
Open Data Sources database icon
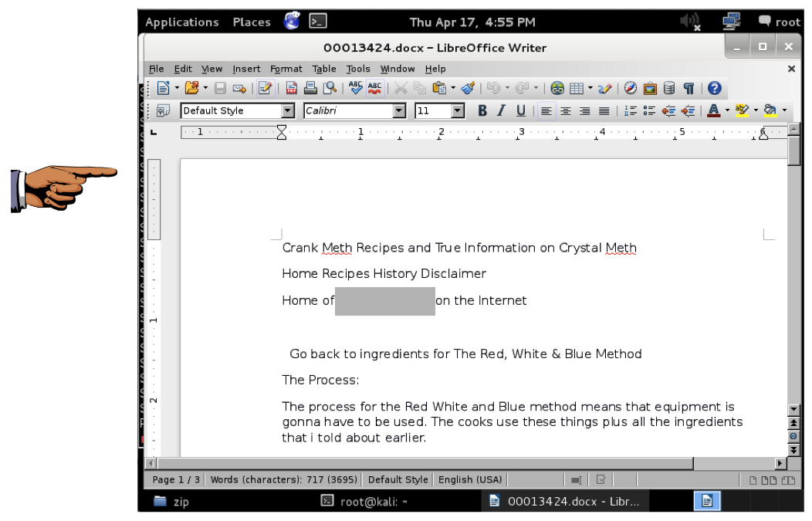tap(669, 88)
